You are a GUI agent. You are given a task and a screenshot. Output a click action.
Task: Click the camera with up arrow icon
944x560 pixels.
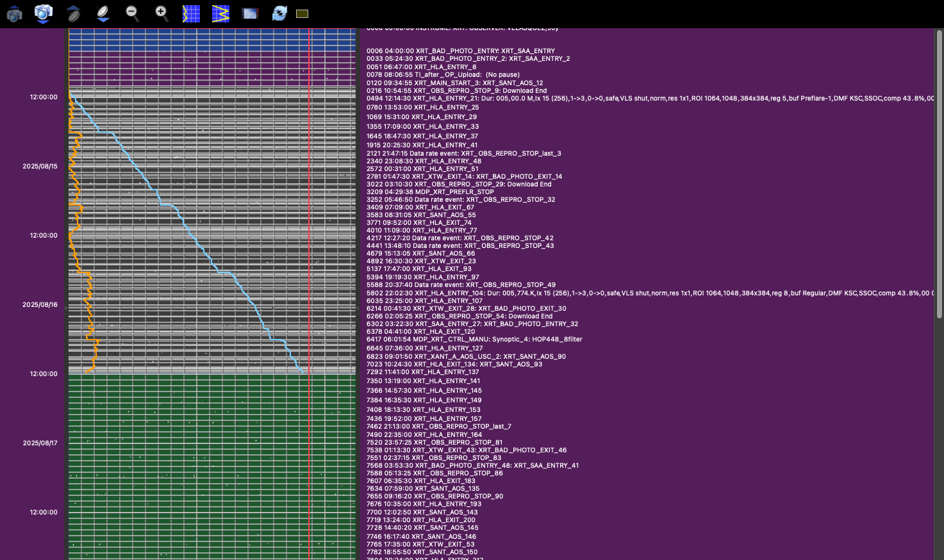click(x=14, y=13)
